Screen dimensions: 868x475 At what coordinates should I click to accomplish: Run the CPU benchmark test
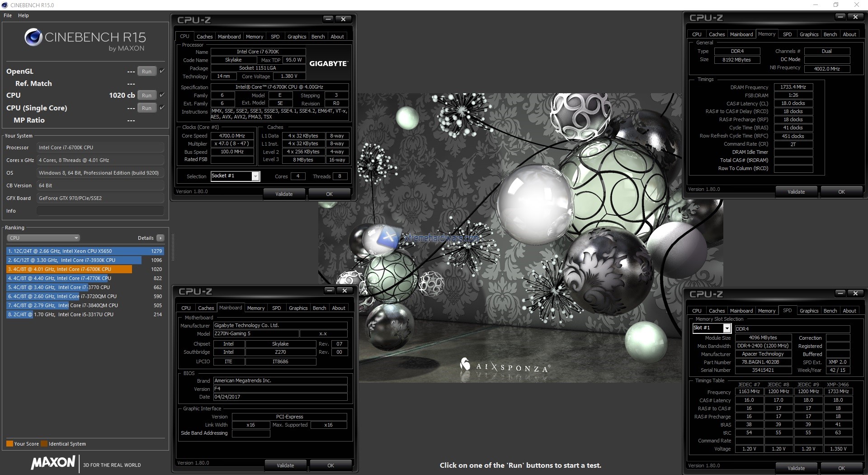[146, 95]
